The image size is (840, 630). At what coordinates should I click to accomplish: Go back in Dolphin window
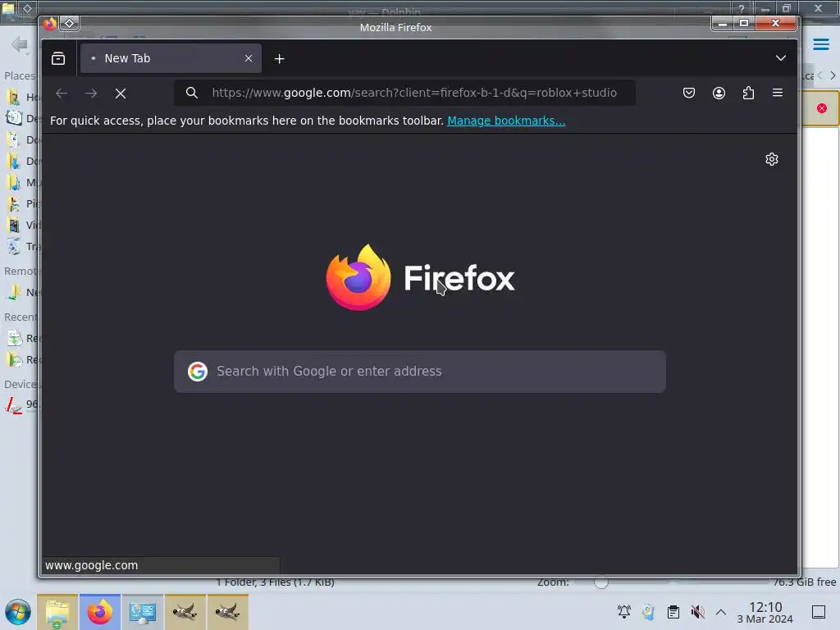click(x=20, y=44)
